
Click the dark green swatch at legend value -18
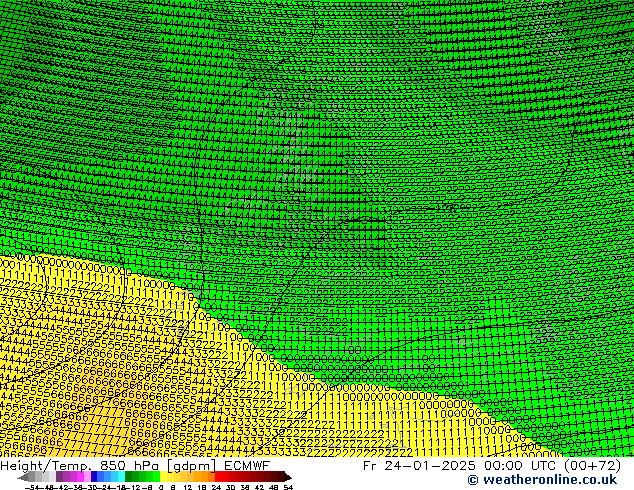(129, 477)
